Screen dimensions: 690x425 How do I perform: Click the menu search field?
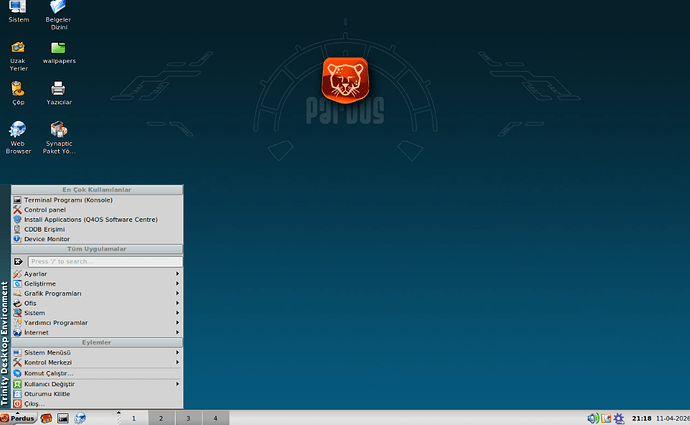(x=104, y=261)
